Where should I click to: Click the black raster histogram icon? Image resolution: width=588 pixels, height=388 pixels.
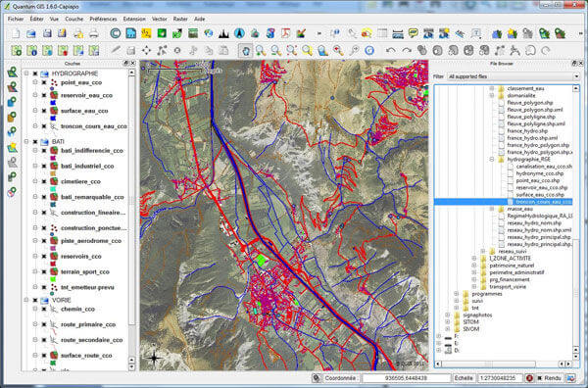click(x=223, y=33)
